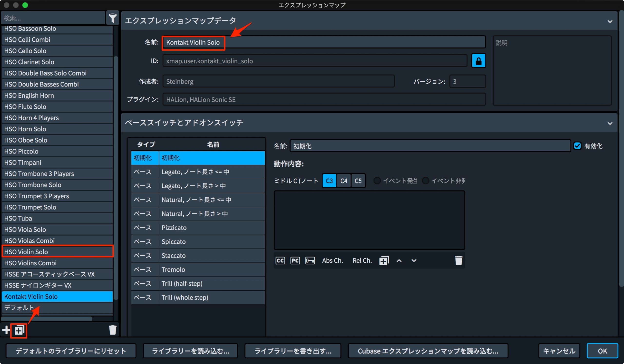Select the Staccato base switch row
Image resolution: width=624 pixels, height=364 pixels.
pyautogui.click(x=198, y=256)
